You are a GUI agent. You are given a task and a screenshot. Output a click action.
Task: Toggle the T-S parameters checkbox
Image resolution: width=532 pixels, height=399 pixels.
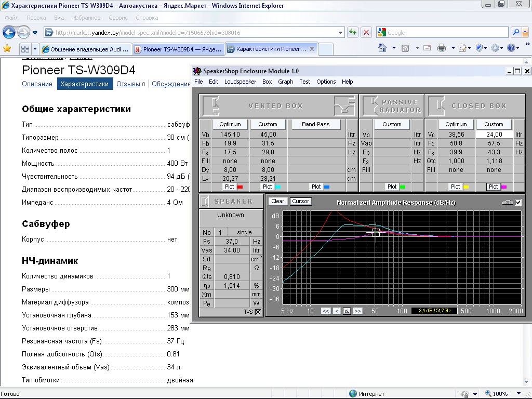[x=258, y=312]
